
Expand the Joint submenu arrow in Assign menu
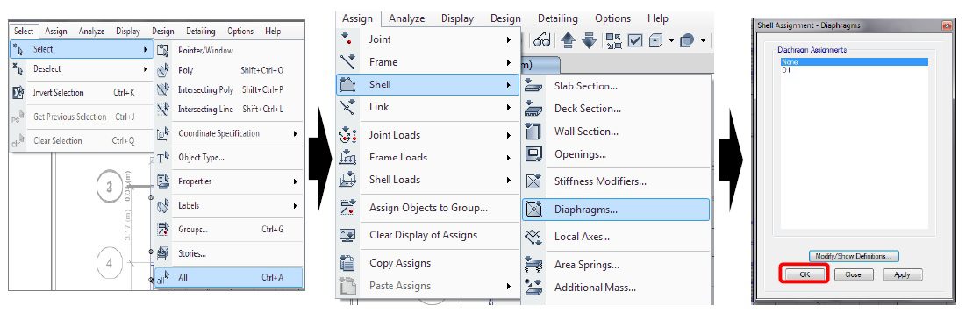click(509, 39)
